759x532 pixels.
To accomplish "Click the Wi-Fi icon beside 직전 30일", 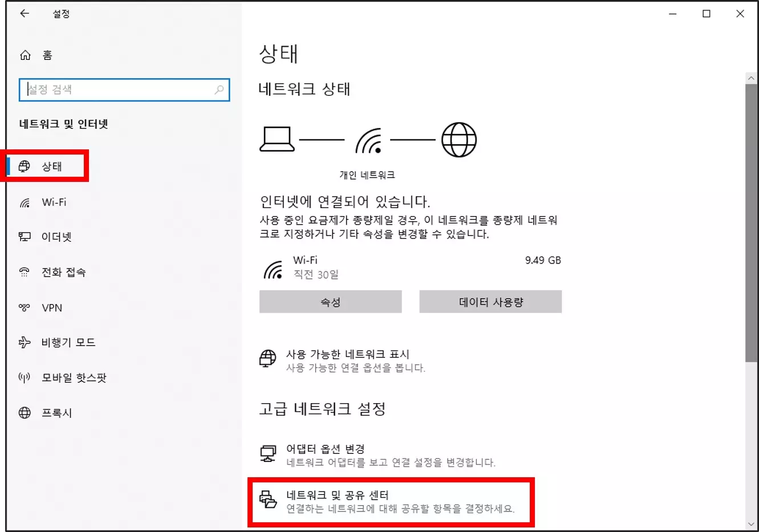I will click(x=273, y=270).
